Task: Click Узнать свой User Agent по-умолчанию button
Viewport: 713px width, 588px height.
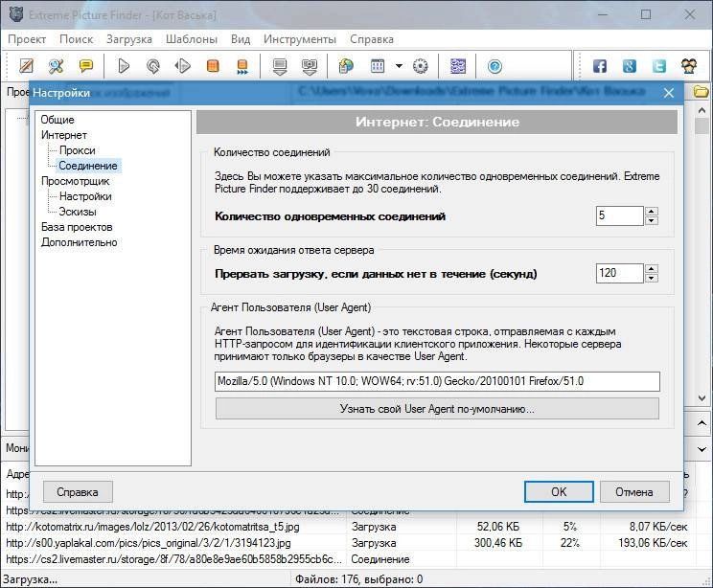Action: click(x=437, y=409)
